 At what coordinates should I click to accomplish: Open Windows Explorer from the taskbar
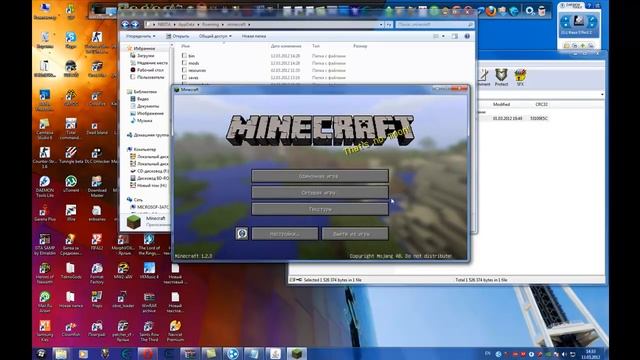61,354
